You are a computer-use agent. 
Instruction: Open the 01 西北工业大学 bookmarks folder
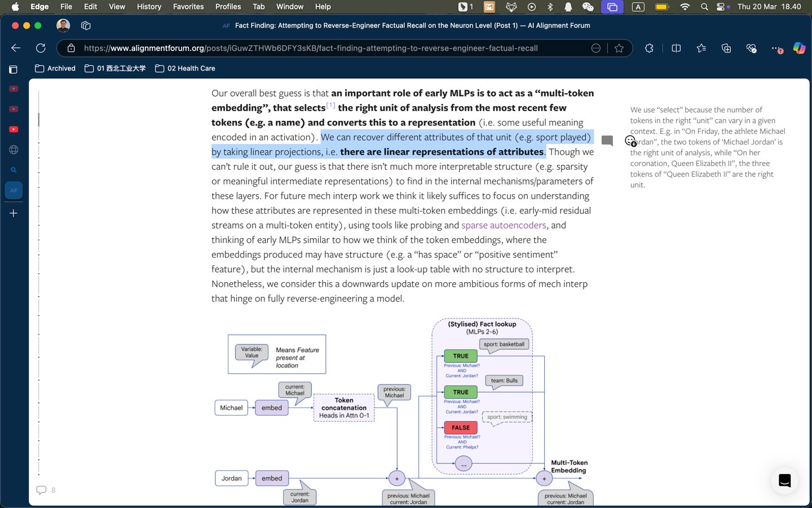point(115,68)
